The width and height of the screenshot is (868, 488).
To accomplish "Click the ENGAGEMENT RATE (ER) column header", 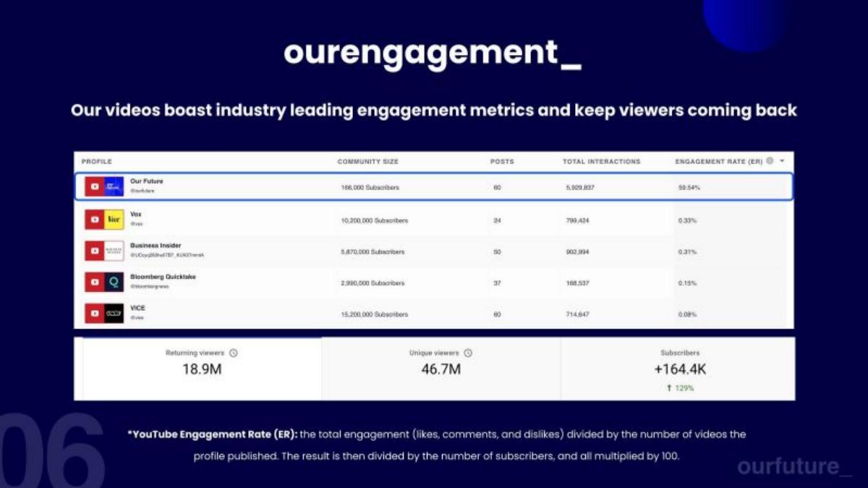I will coord(719,161).
